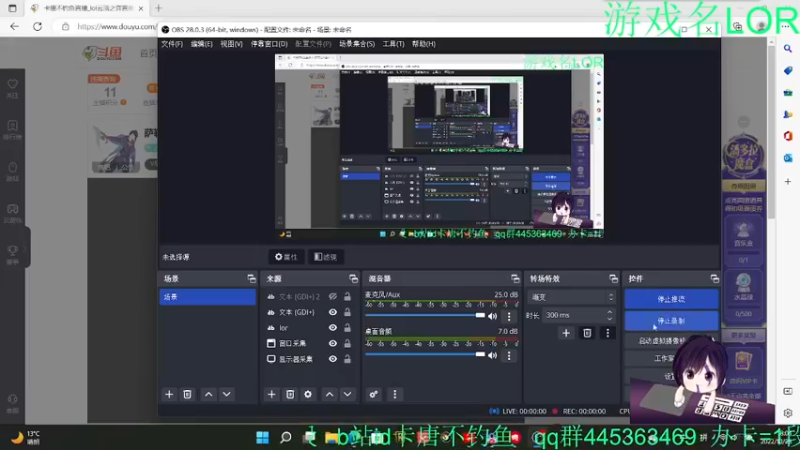Hide the lor source with its eye
Screen dimensions: 800x450
[333, 328]
